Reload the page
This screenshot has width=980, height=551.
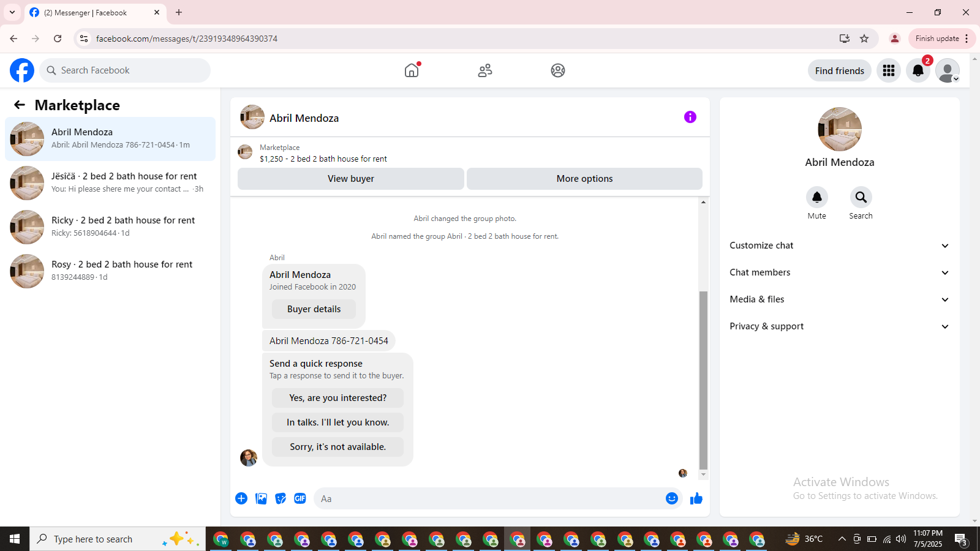point(58,39)
